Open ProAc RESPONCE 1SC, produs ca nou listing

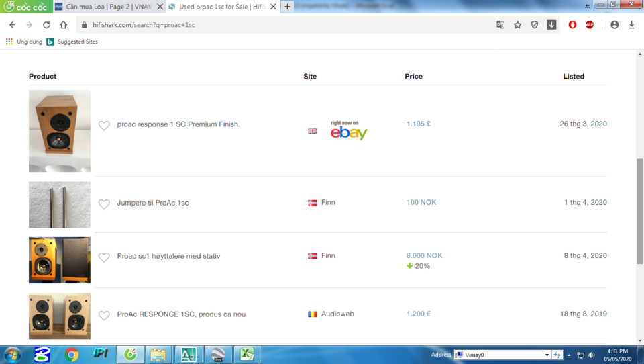[x=181, y=314]
